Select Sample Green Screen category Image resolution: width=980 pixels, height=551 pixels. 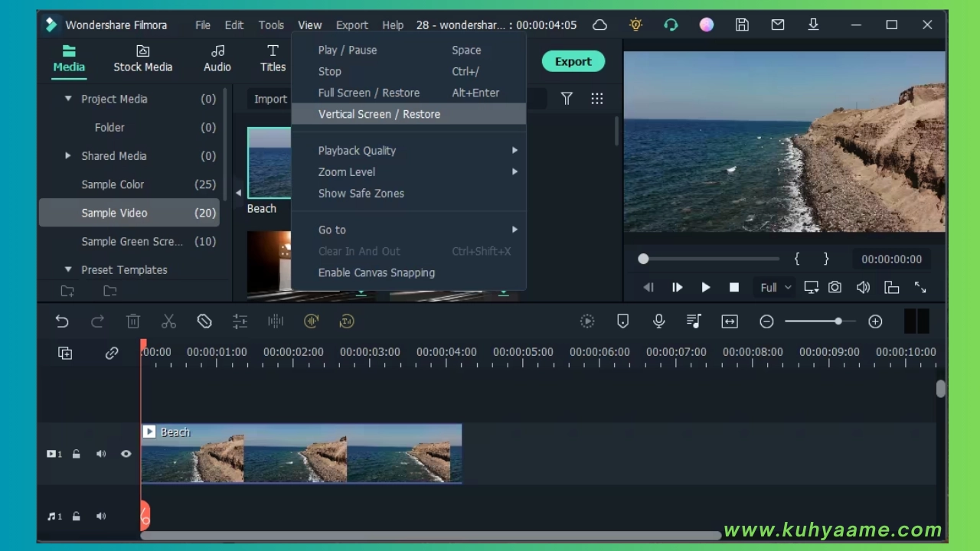click(129, 241)
